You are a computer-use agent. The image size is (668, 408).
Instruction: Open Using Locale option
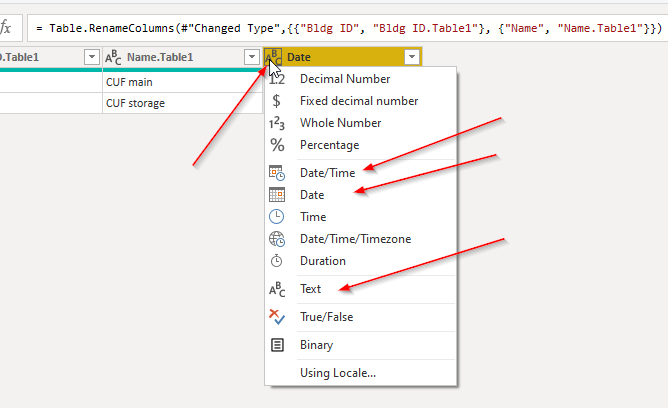tap(361, 373)
